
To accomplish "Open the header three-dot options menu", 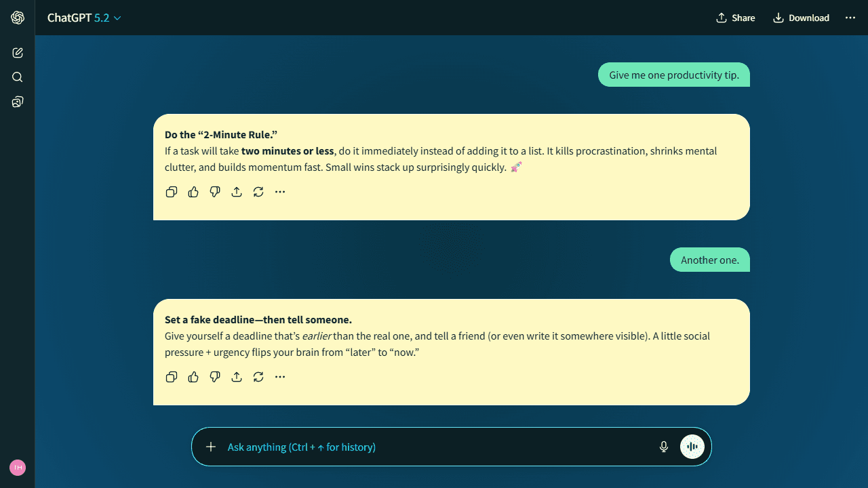I will pyautogui.click(x=850, y=18).
